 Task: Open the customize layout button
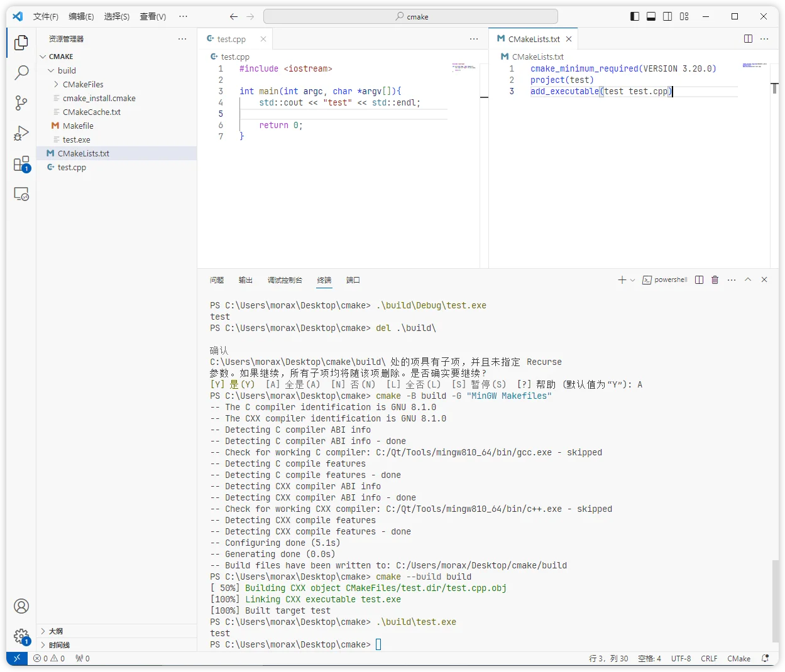[684, 16]
